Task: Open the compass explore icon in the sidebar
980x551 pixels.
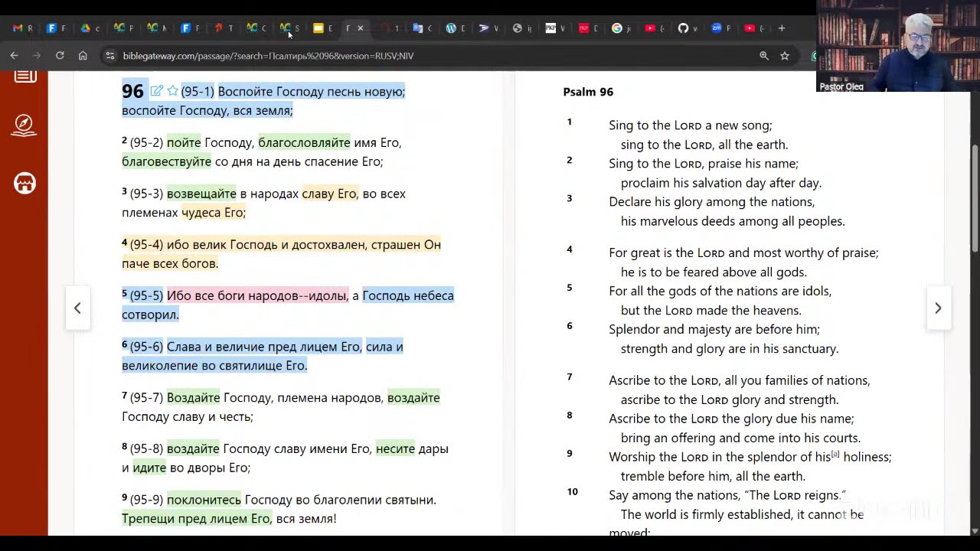Action: tap(24, 126)
